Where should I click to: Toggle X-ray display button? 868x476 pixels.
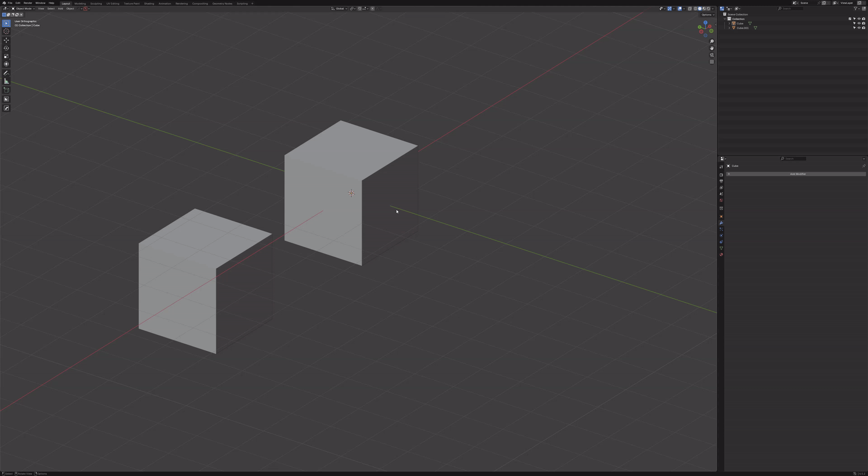click(690, 9)
